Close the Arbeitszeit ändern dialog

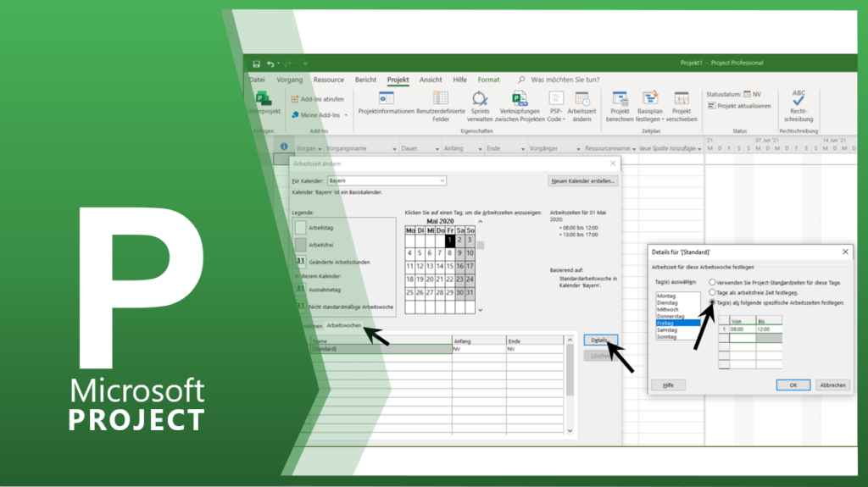613,163
